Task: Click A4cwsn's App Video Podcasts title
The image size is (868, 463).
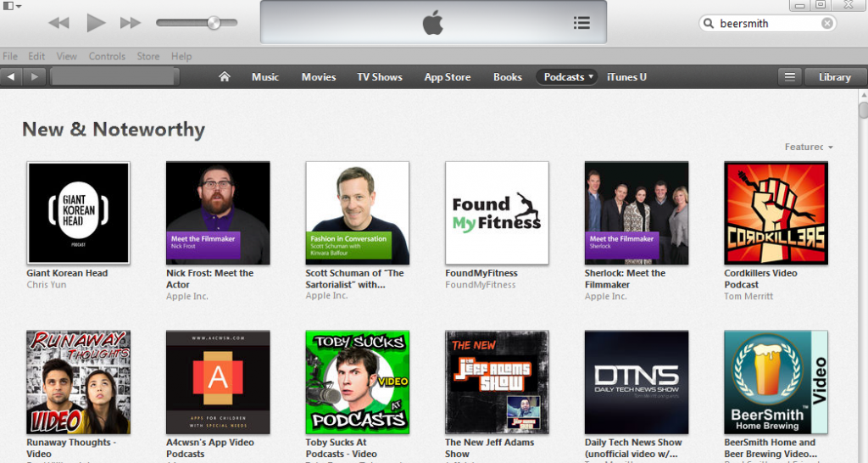Action: (x=210, y=448)
